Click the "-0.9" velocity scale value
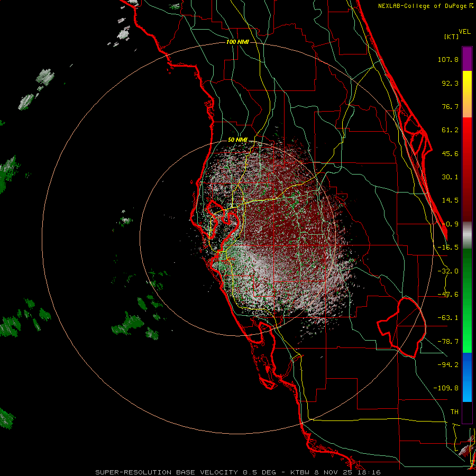The image size is (476, 476). pos(450,224)
